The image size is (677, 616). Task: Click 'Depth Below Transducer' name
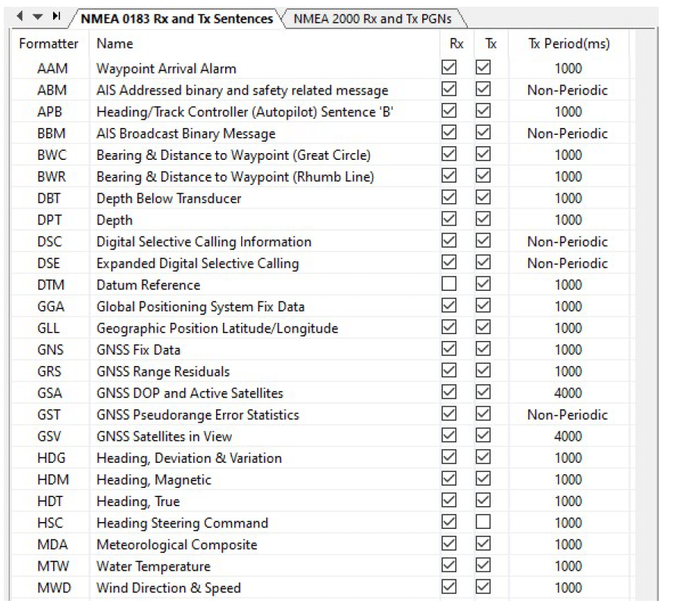pyautogui.click(x=169, y=199)
